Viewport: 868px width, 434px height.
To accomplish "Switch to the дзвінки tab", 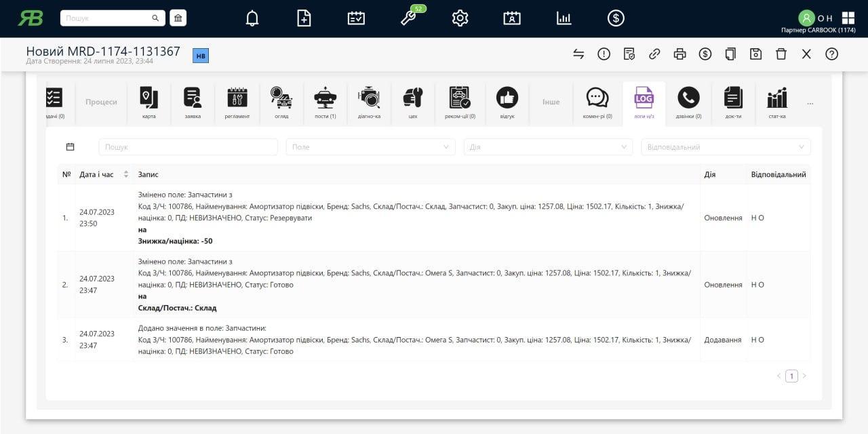I will pyautogui.click(x=688, y=103).
